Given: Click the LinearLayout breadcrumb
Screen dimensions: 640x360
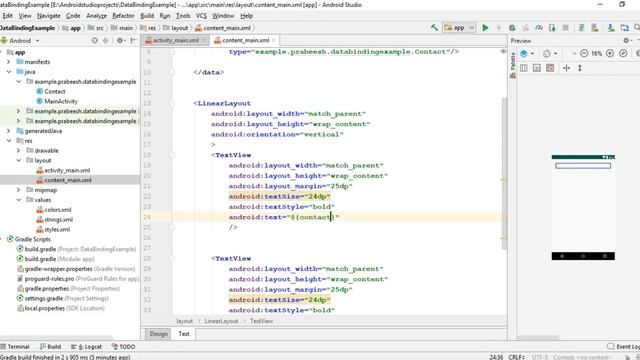Looking at the screenshot, I should tap(221, 321).
